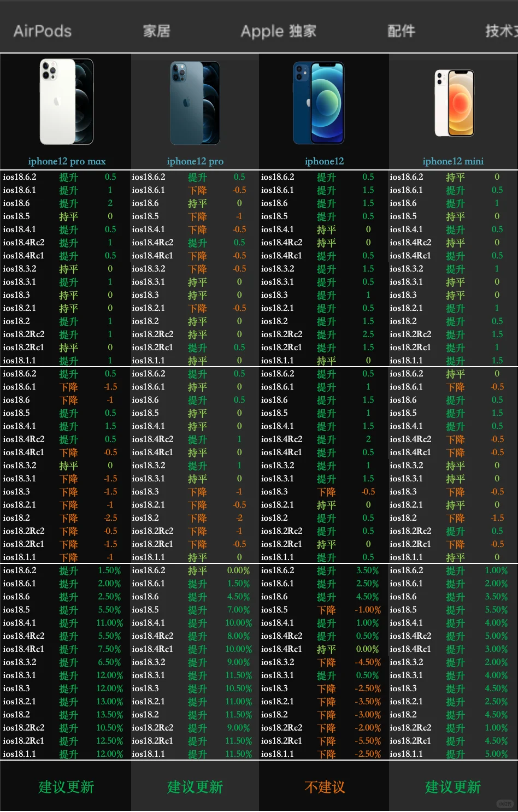Click the '7.00%' value cell
This screenshot has height=812, width=518.
click(239, 610)
